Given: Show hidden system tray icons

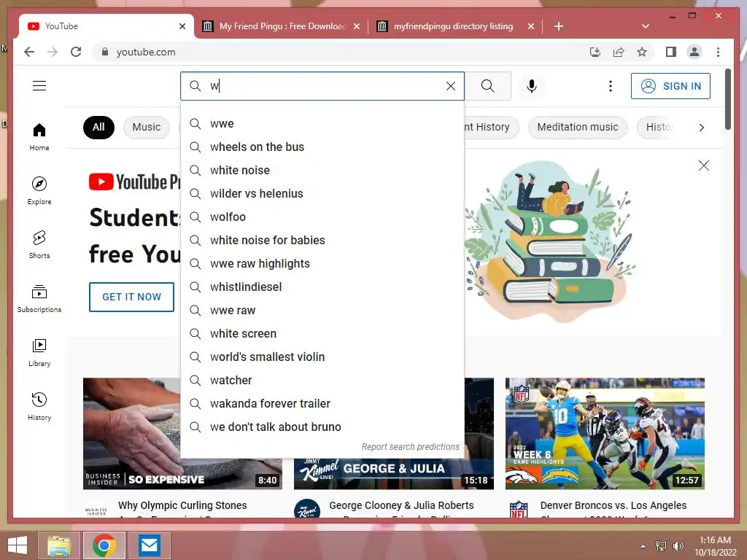Looking at the screenshot, I should point(643,546).
